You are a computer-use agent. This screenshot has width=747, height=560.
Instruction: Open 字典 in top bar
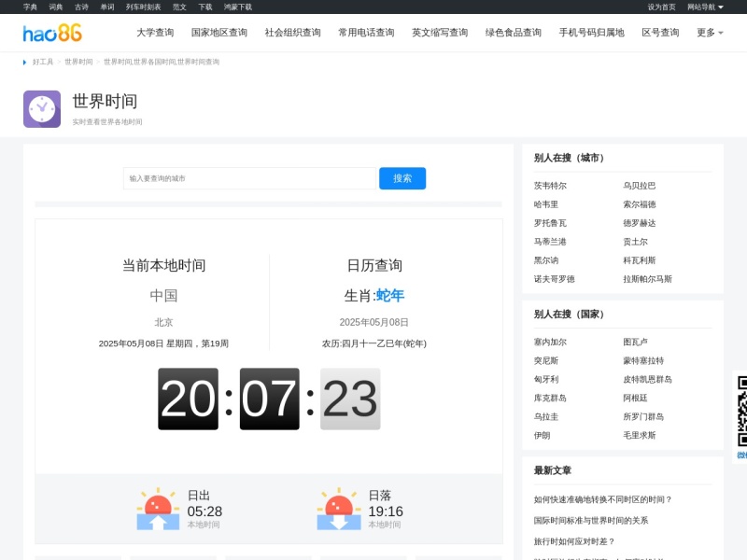point(30,7)
